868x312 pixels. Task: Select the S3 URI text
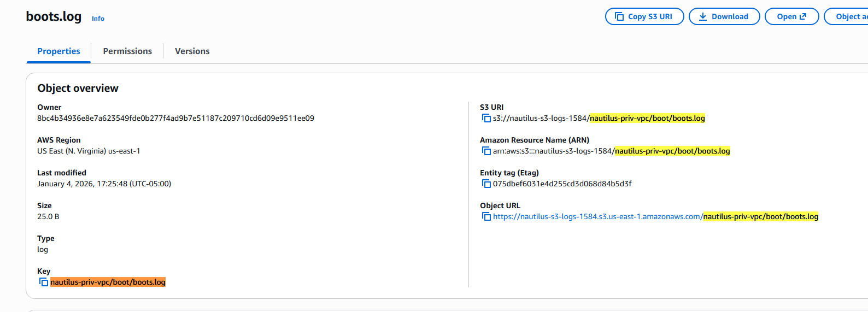coord(599,118)
